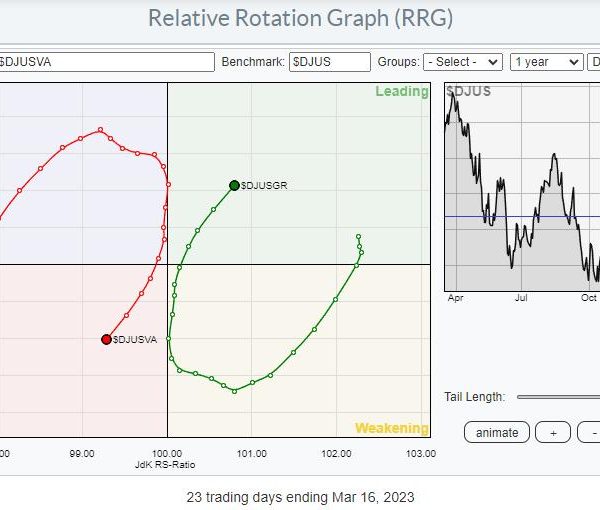Viewport: 600px width, 510px height.
Task: Click the Jul label on price chart
Action: point(521,298)
